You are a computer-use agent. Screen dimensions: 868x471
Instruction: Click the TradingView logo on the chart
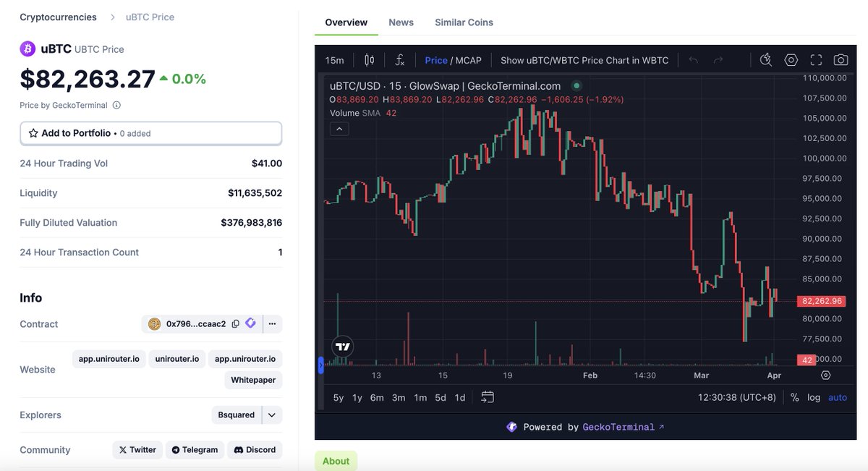click(343, 347)
